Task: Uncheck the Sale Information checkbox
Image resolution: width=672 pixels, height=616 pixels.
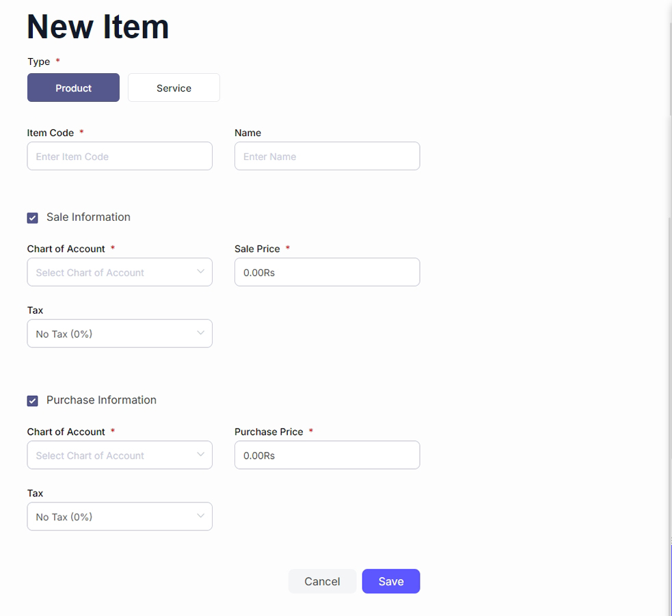Action: coord(33,218)
